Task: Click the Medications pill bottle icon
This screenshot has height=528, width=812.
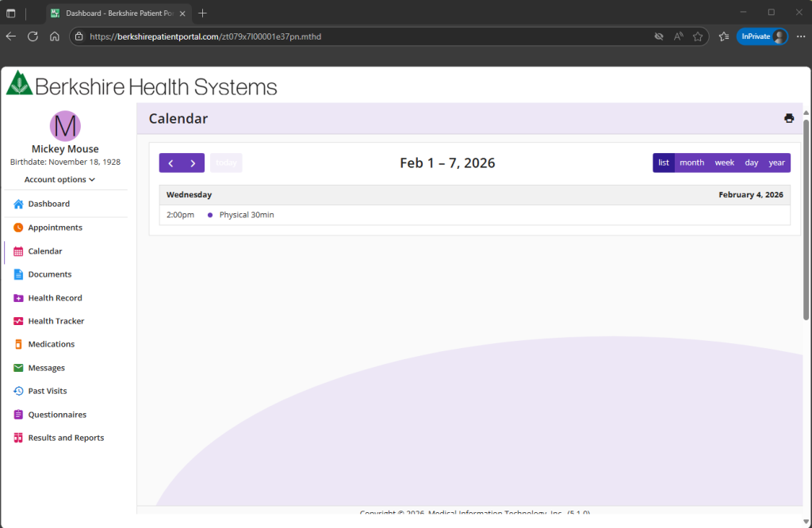Action: tap(18, 344)
